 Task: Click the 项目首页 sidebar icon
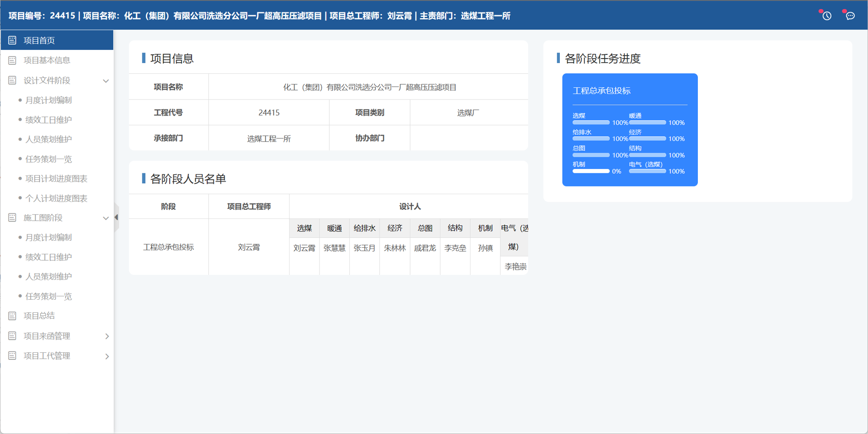[12, 40]
